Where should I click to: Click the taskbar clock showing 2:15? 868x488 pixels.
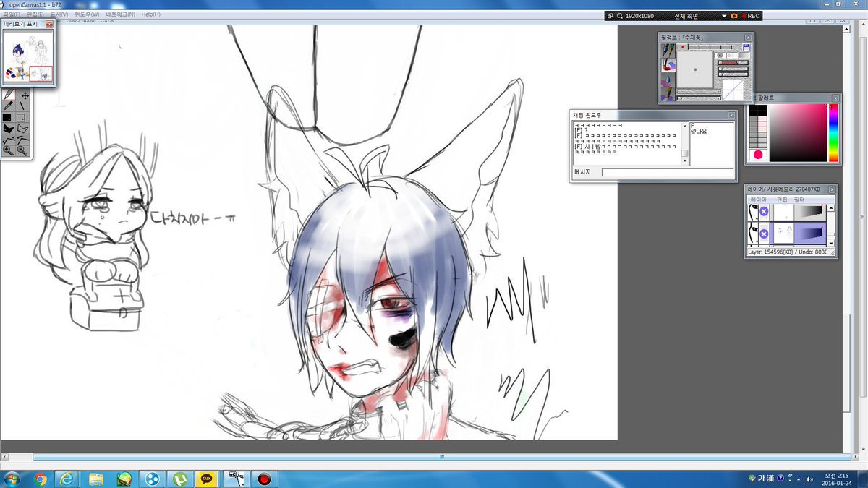coord(835,479)
